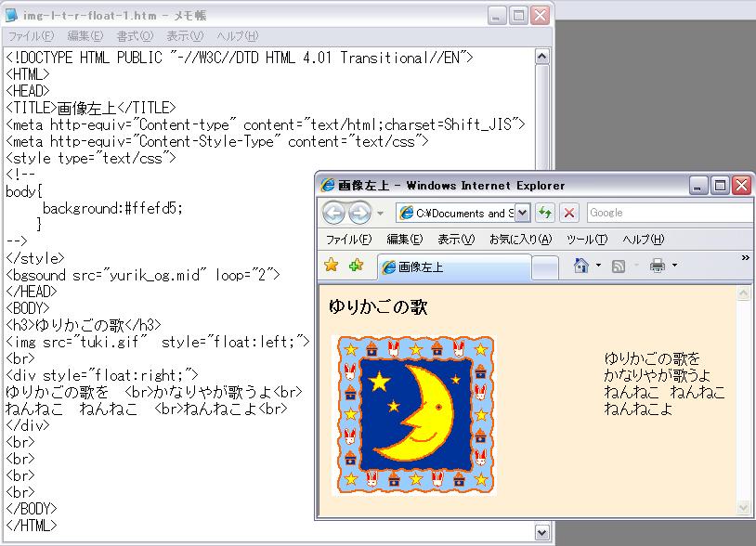
Task: Click the Refresh page button
Action: [545, 213]
